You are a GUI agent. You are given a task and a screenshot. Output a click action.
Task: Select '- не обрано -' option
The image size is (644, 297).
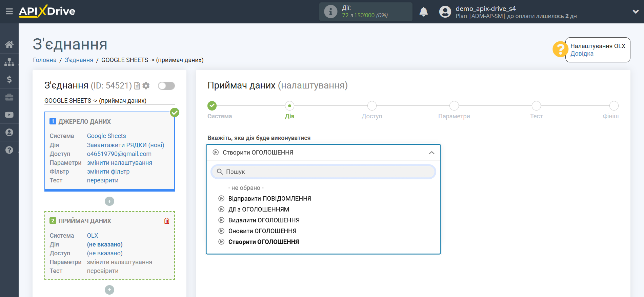click(246, 188)
